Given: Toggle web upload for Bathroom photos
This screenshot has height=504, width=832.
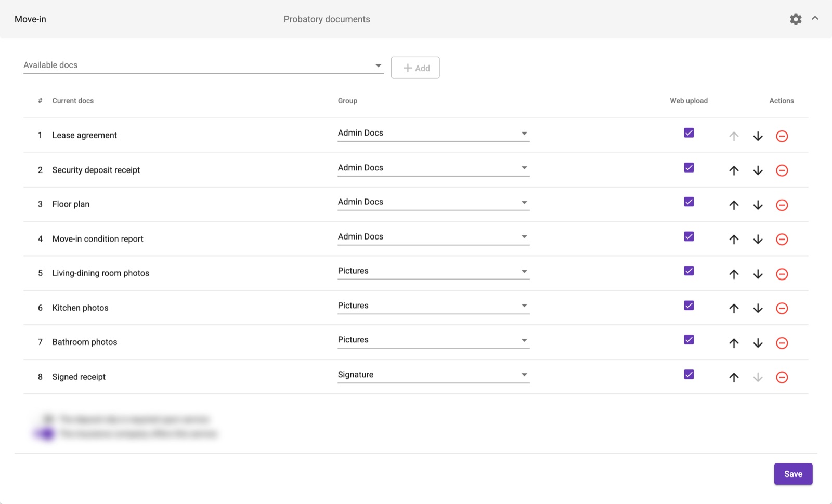Looking at the screenshot, I should tap(689, 340).
